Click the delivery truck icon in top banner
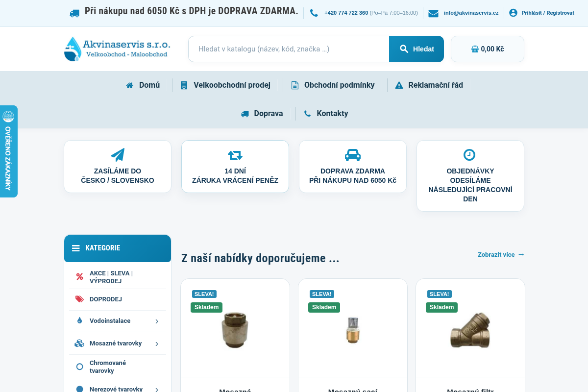Image resolution: width=588 pixels, height=392 pixels. 74,13
